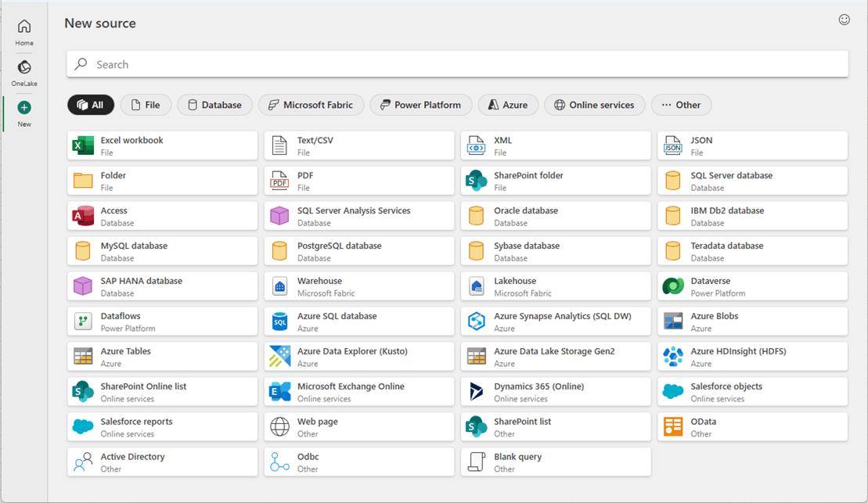Choose the SharePoint list source
This screenshot has width=868, height=503.
click(x=556, y=426)
